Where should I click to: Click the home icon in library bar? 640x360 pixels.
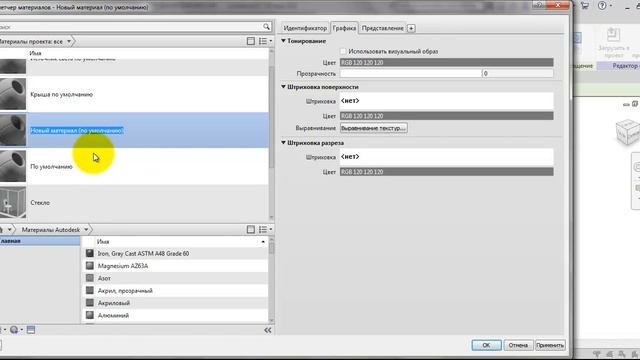click(x=2, y=230)
